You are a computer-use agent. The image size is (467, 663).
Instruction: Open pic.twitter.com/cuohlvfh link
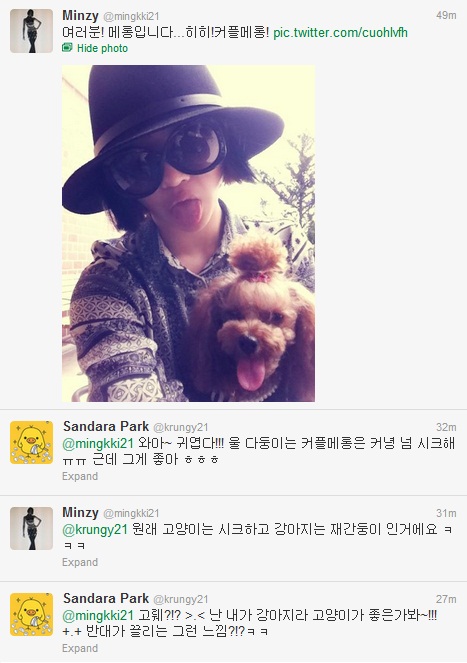coord(340,32)
